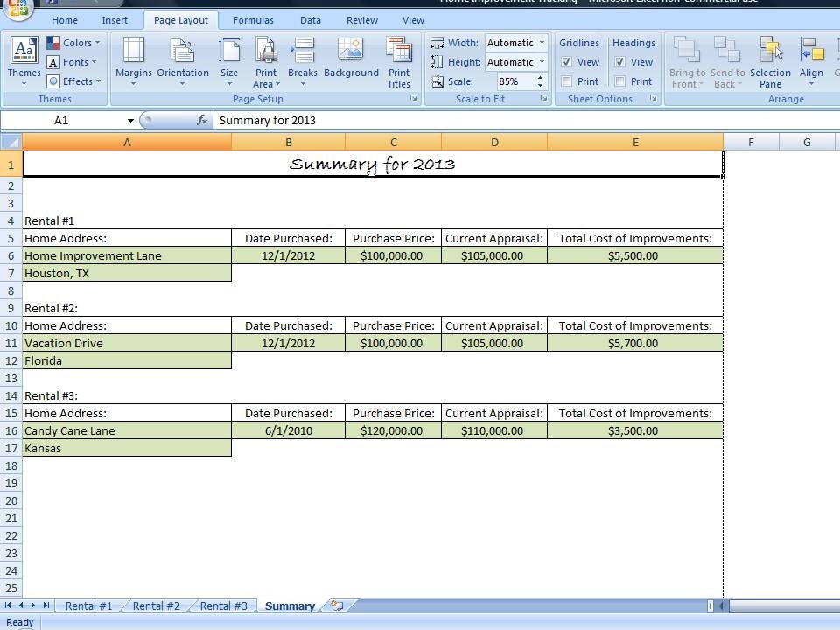Set a sheet Background image
840x630 pixels.
[x=351, y=58]
